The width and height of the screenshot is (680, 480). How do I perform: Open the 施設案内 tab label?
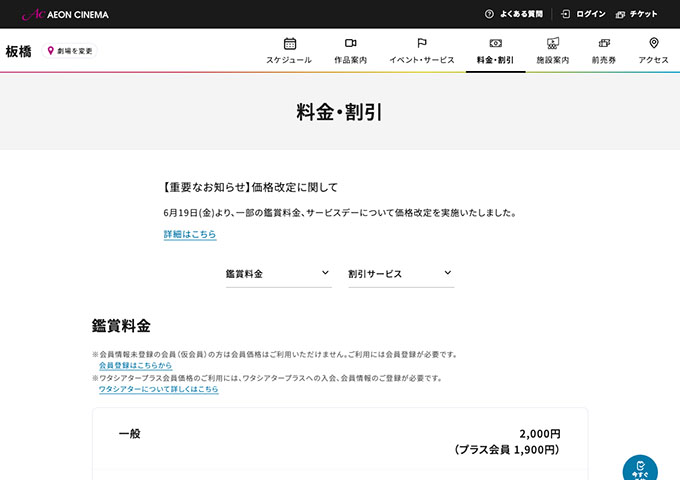[x=552, y=60]
